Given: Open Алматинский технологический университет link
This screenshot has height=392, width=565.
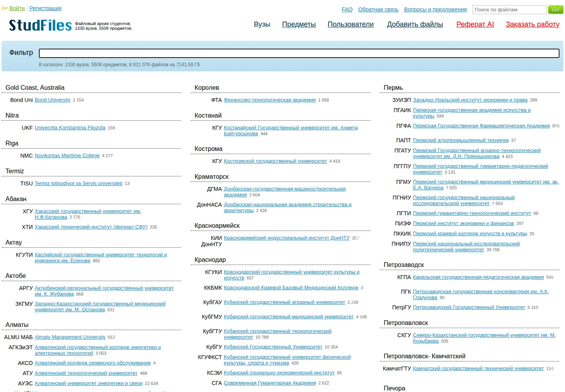Looking at the screenshot, I should pos(86,373).
